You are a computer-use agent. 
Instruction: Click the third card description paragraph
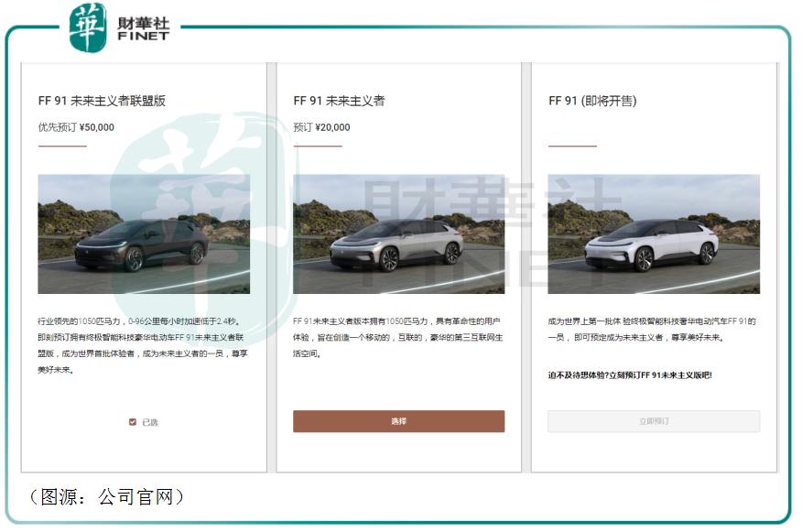(652, 330)
